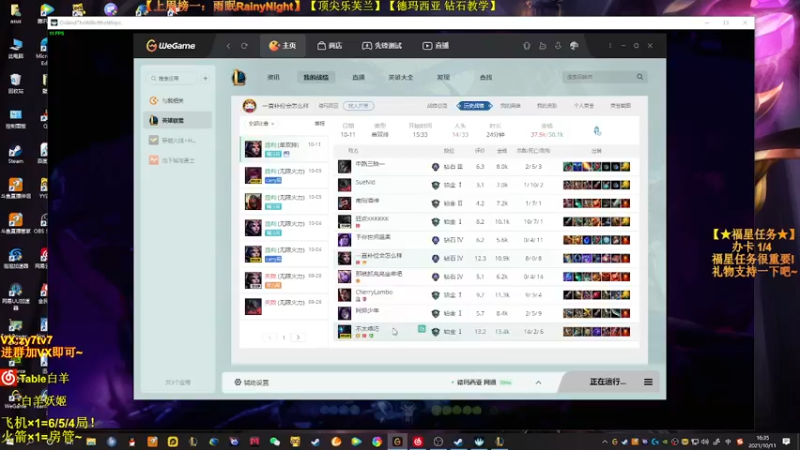
Task: Click the WeGame logo
Action: click(170, 46)
